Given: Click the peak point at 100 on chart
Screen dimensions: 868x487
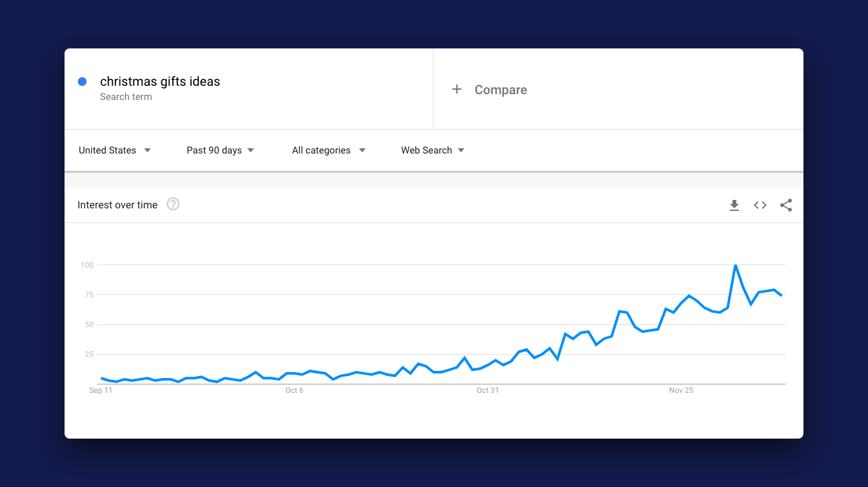Looking at the screenshot, I should [x=735, y=265].
